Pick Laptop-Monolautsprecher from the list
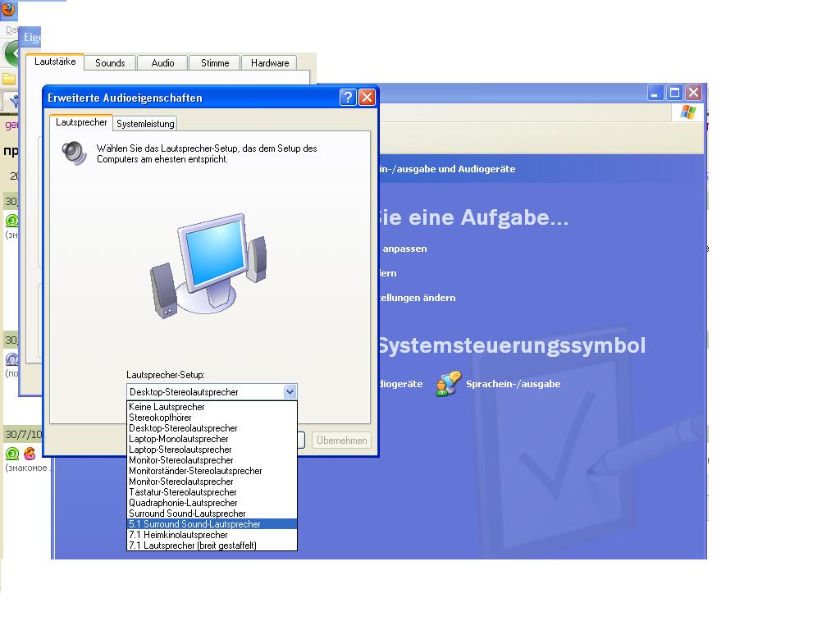Screen dimensions: 840x630 212,439
